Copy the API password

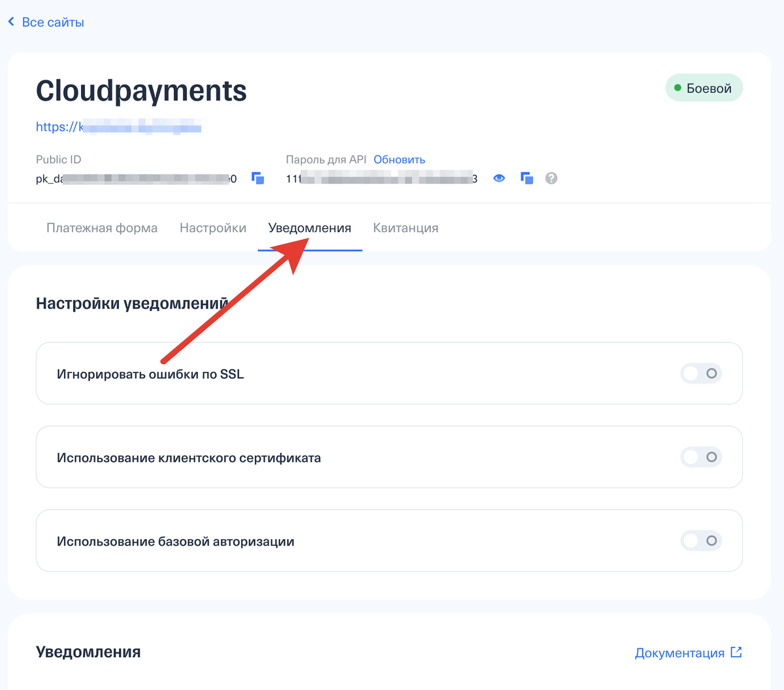click(x=527, y=178)
